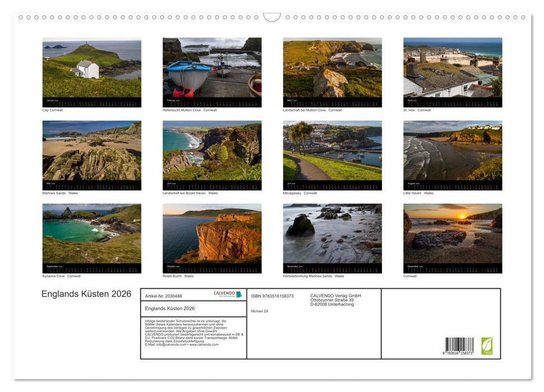Click the green eco leaf icon
The height and width of the screenshot is (392, 544).
point(487,346)
